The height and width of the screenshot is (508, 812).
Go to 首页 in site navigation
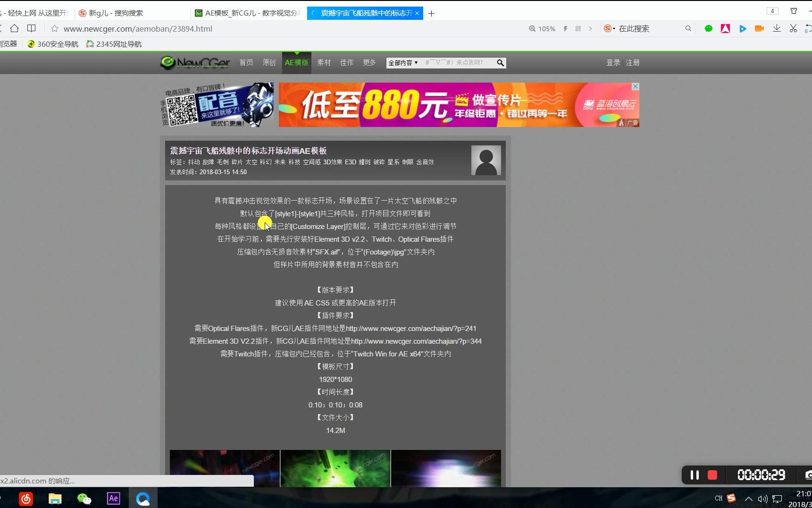pyautogui.click(x=246, y=62)
